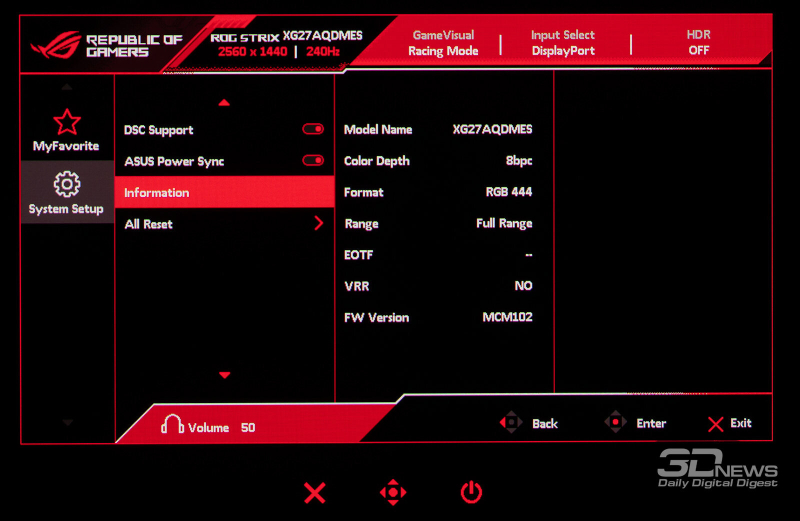Image resolution: width=800 pixels, height=521 pixels.
Task: Click the red up arrow above DSC Support
Action: (x=224, y=103)
